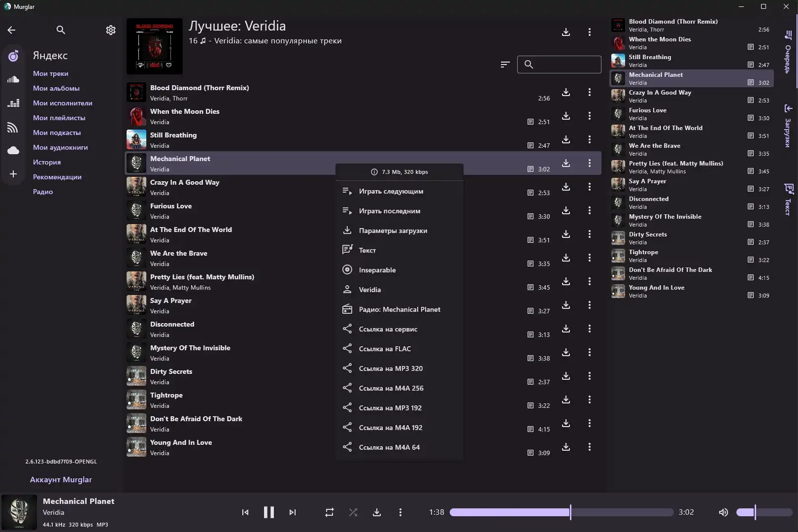Open more options for Crazy In A Good Way

click(590, 187)
